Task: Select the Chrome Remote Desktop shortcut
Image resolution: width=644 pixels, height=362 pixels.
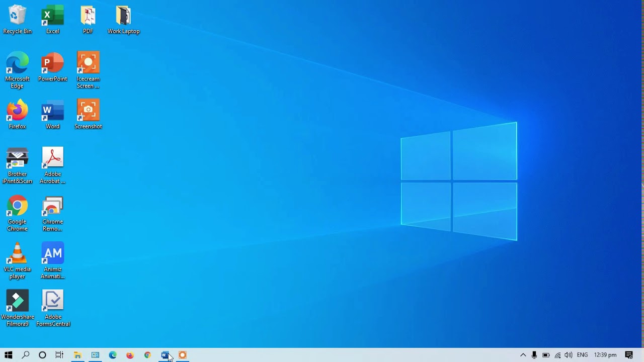Action: coord(52,213)
